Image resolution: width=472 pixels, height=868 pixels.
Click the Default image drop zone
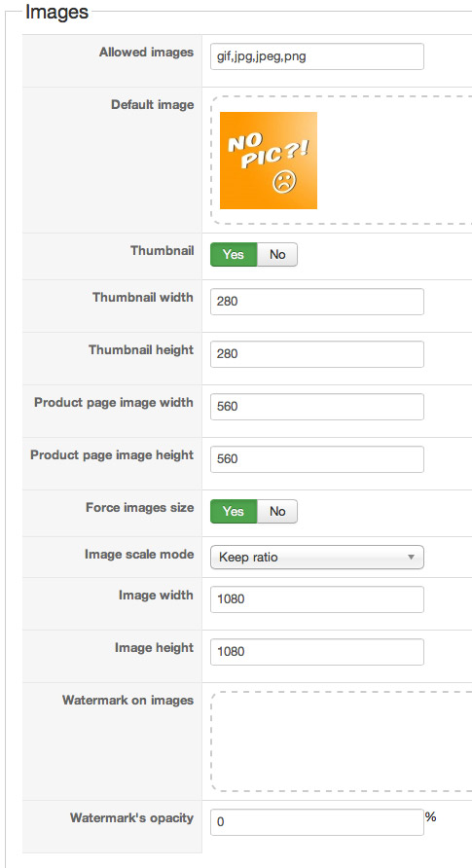341,161
